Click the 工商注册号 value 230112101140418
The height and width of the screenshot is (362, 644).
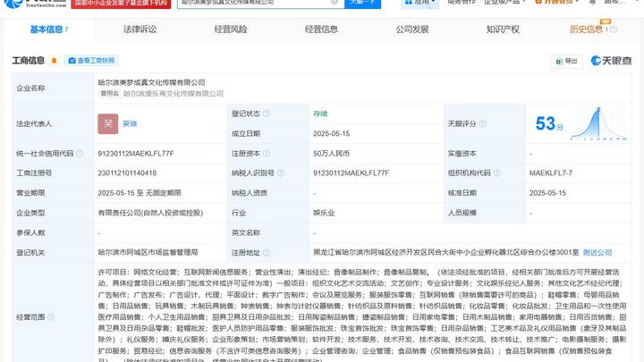127,173
